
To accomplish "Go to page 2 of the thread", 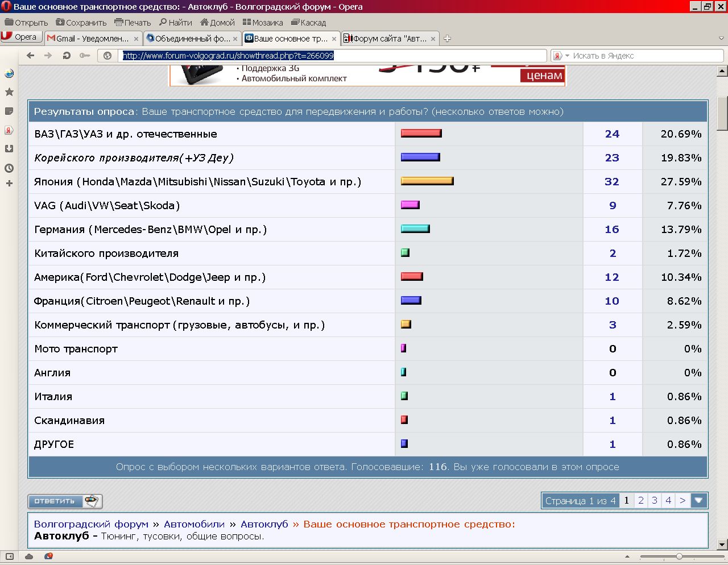I will click(641, 501).
